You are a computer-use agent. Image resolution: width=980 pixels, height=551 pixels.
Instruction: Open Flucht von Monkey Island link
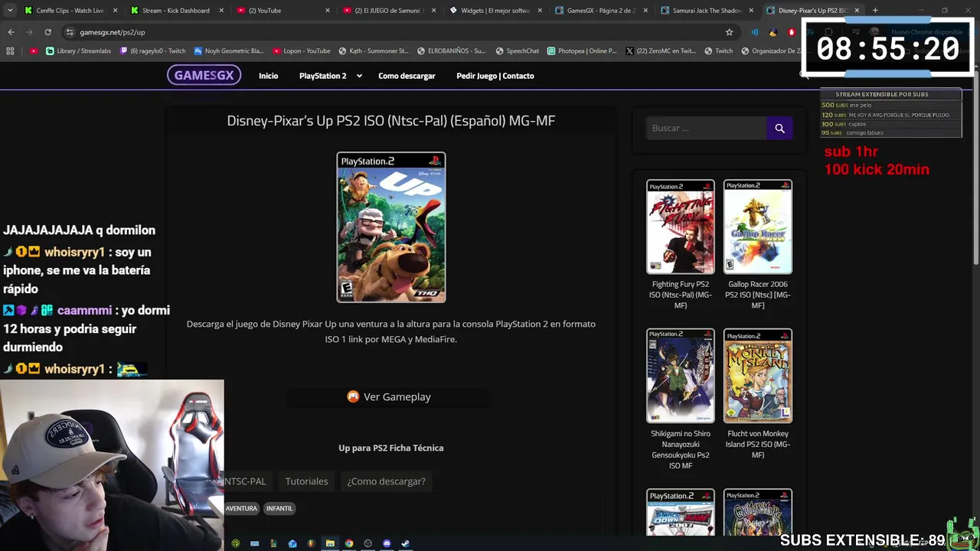pyautogui.click(x=758, y=444)
